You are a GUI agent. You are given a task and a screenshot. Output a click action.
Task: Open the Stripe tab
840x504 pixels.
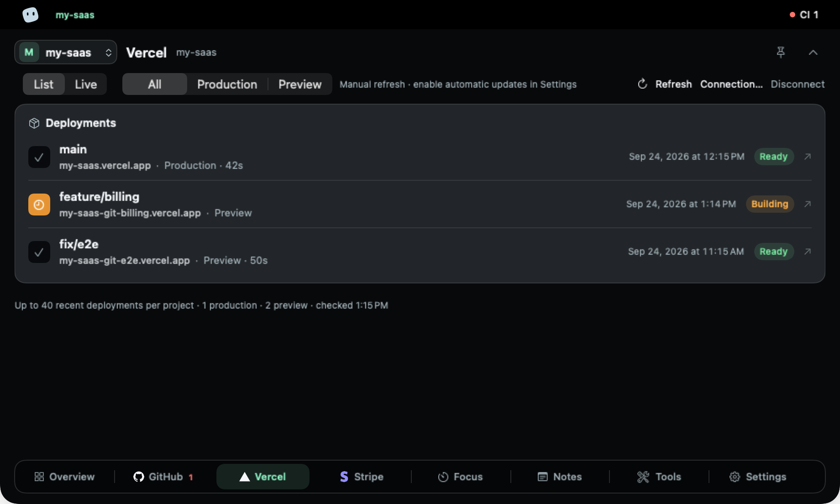coord(362,477)
